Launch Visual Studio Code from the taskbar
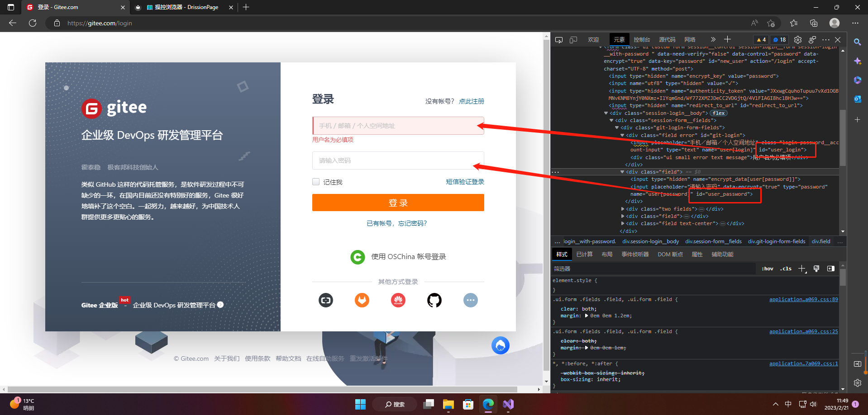 pyautogui.click(x=508, y=404)
